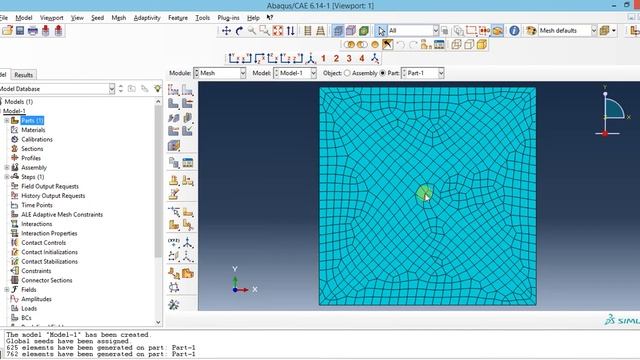This screenshot has width=640, height=360.
Task: Open the Mesh menu
Action: click(119, 18)
